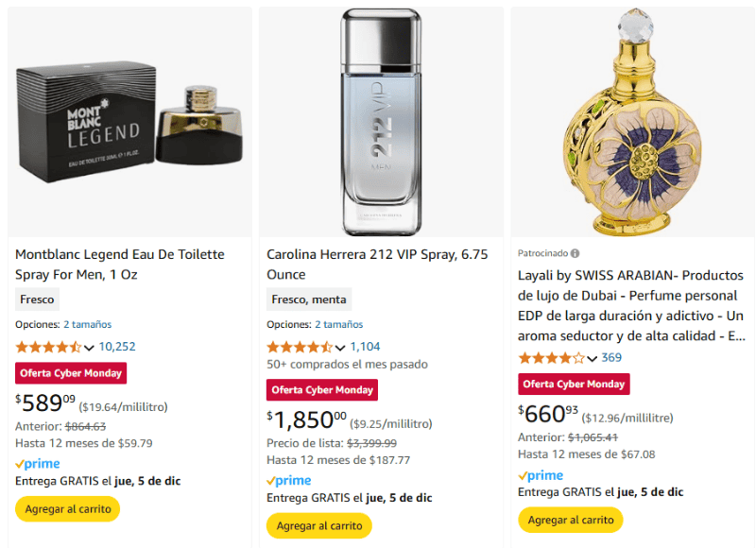Select the Oferta Cyber Monday badge on Montblanc
This screenshot has height=548, width=756.
(x=70, y=372)
